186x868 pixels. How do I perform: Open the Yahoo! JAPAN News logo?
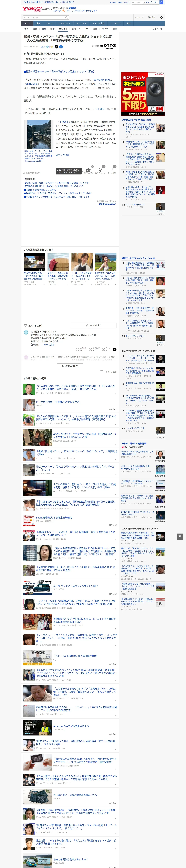tap(37, 9)
